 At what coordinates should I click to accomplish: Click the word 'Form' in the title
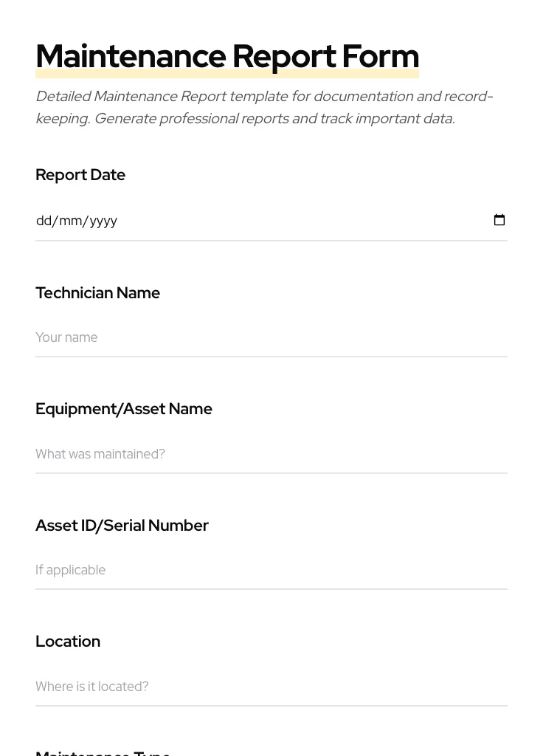point(381,56)
